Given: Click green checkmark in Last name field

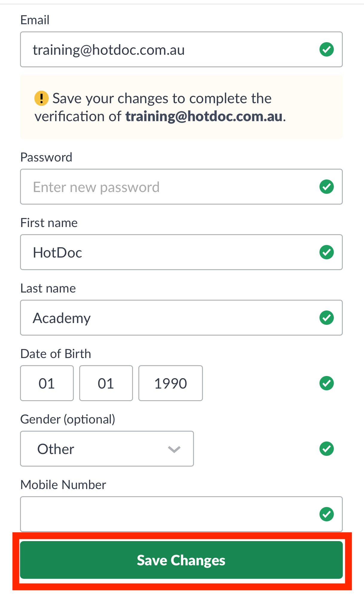Looking at the screenshot, I should click(327, 318).
